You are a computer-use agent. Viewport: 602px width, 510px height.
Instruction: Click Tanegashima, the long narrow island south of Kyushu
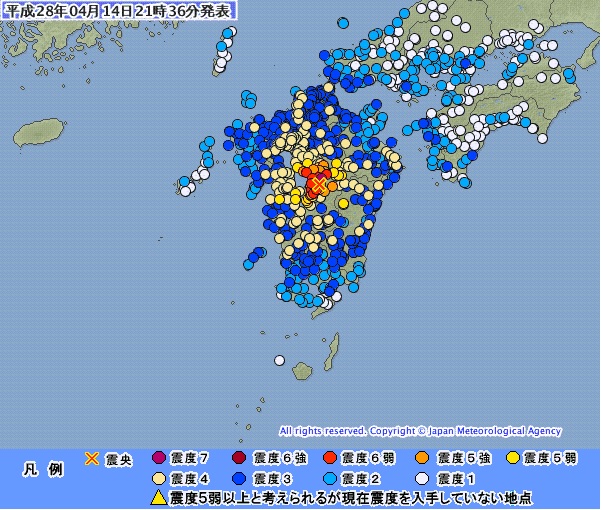[331, 351]
